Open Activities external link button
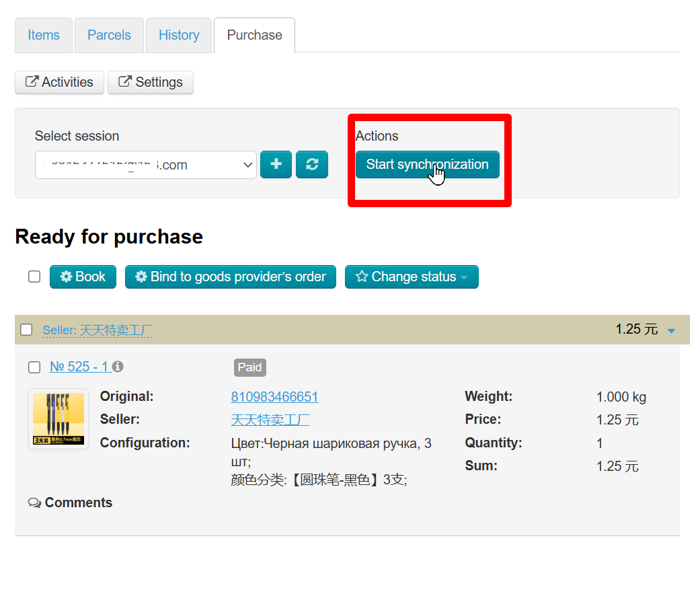Image resolution: width=700 pixels, height=594 pixels. pyautogui.click(x=59, y=82)
